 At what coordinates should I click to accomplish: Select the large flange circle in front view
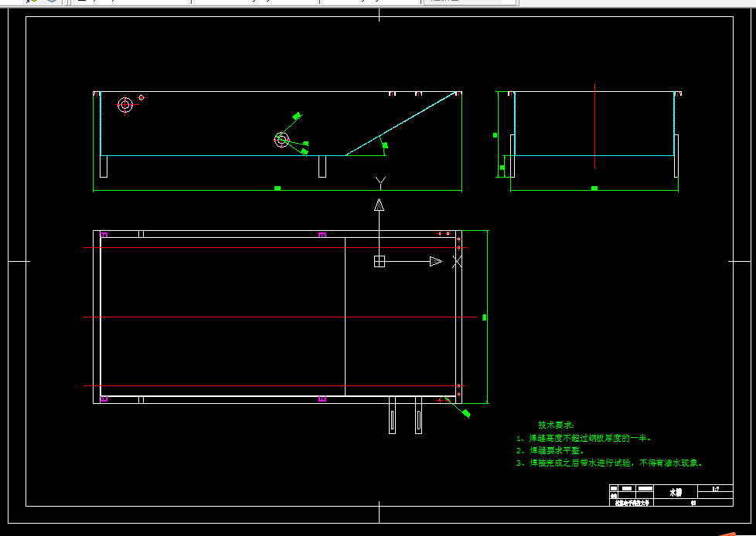click(125, 104)
